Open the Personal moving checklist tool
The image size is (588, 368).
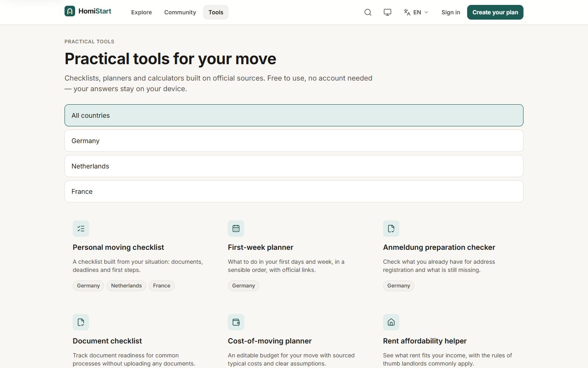[x=118, y=247]
